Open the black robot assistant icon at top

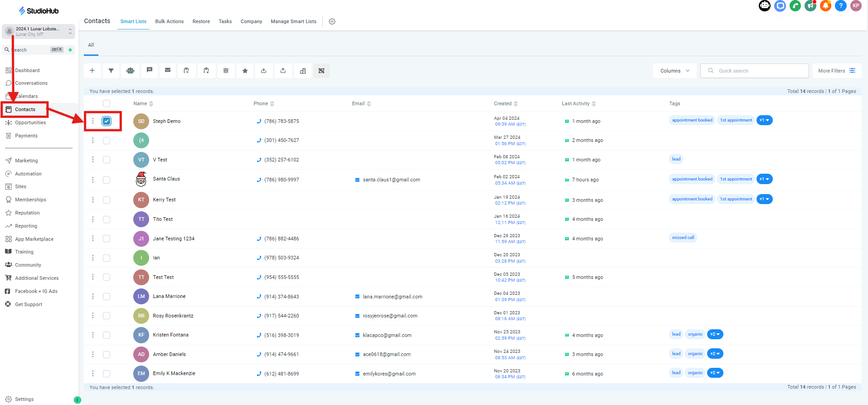[765, 6]
